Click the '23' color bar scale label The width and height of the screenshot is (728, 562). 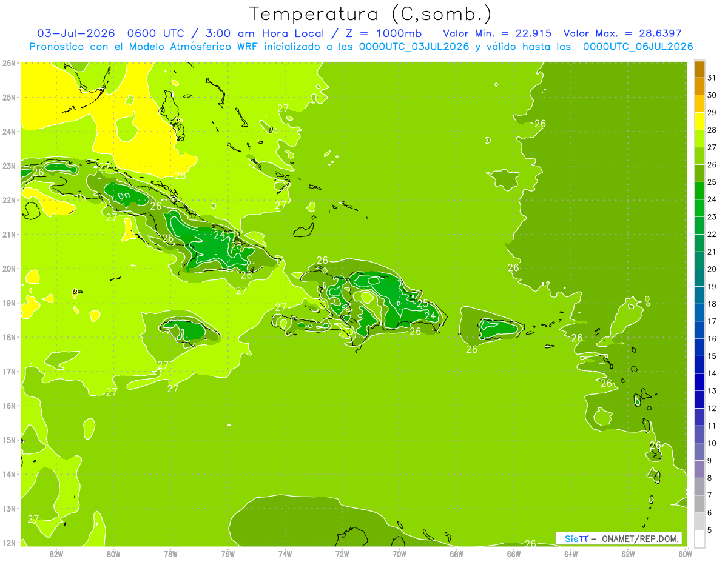tap(712, 217)
